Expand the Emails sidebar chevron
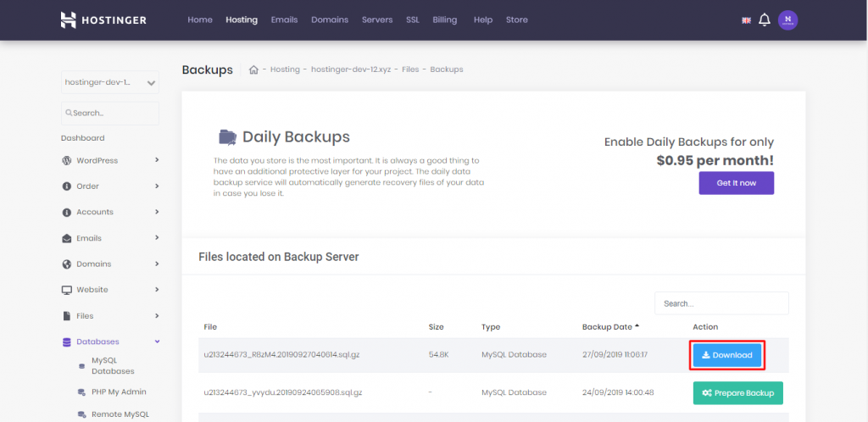The image size is (868, 422). pos(157,237)
